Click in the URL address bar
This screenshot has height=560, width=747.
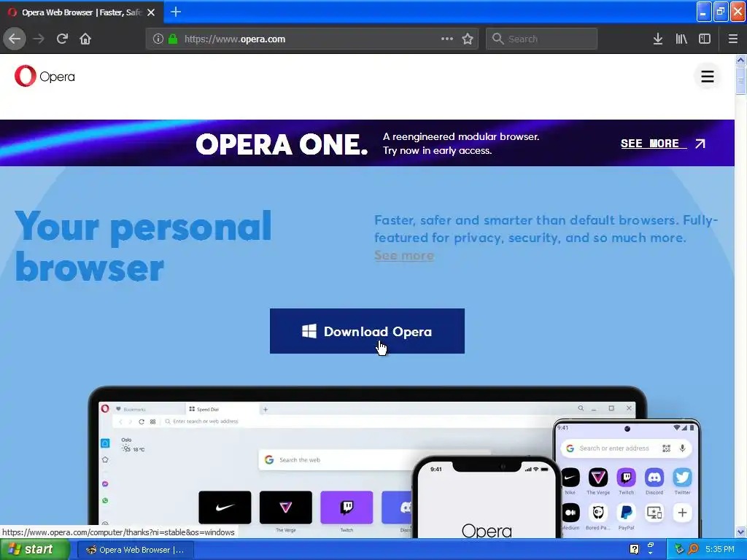312,39
